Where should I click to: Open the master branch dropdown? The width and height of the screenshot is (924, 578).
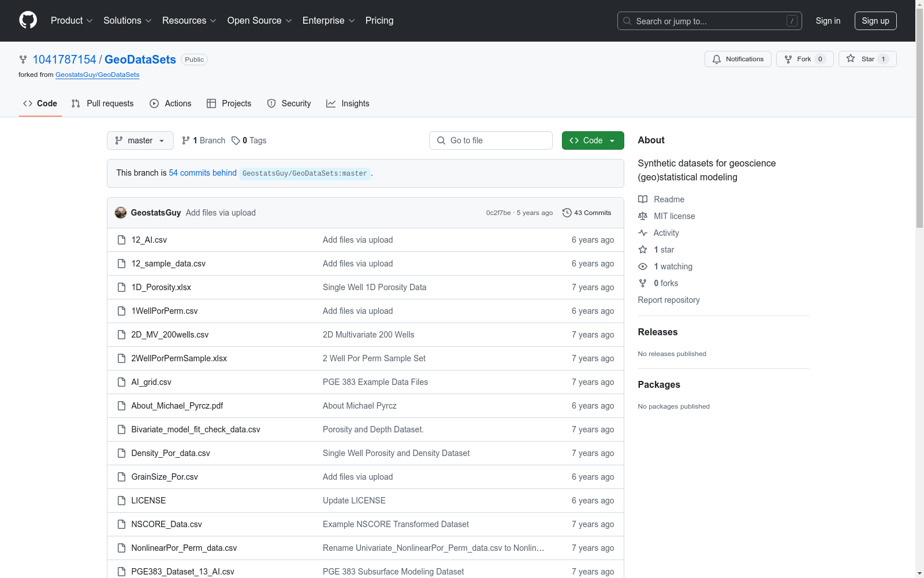(140, 140)
